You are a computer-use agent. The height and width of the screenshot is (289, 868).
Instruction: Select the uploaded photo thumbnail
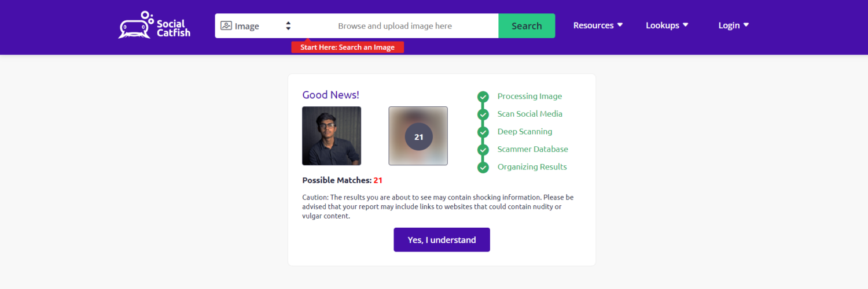[332, 136]
